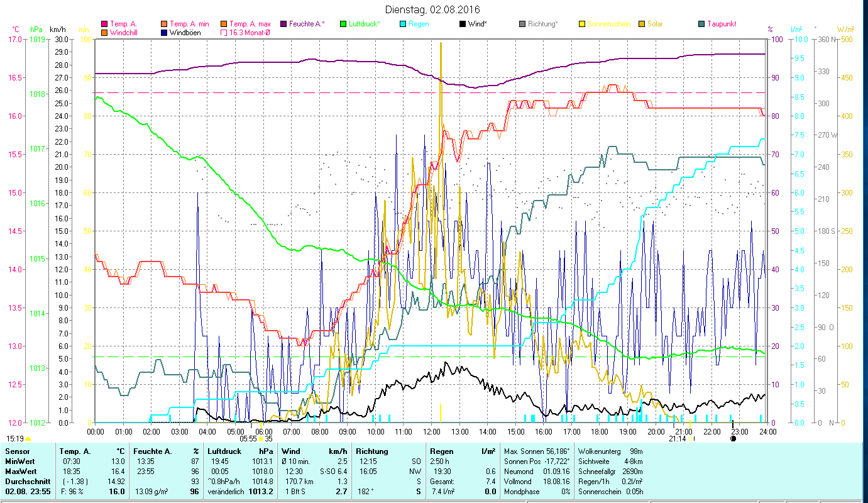Screen dimensions: 868x503
Task: Click the pink Temp. A. legend swatch
Action: (x=105, y=24)
